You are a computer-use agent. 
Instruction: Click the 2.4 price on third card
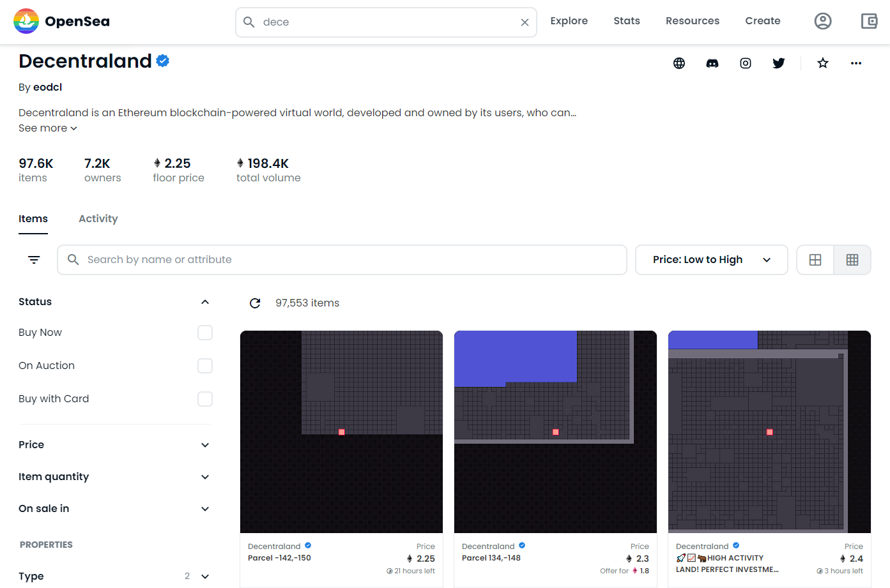pos(852,559)
